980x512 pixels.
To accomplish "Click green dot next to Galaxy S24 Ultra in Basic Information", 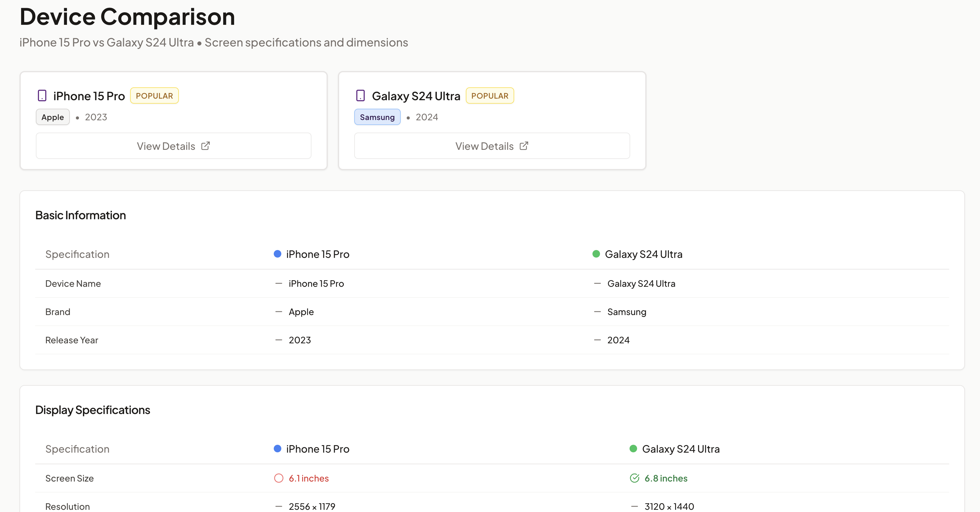I will click(596, 254).
